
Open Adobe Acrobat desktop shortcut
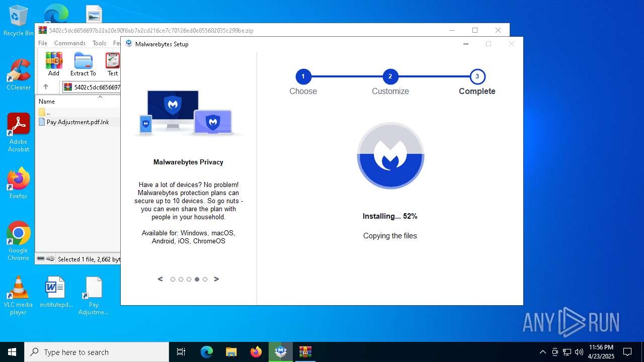[x=19, y=133]
